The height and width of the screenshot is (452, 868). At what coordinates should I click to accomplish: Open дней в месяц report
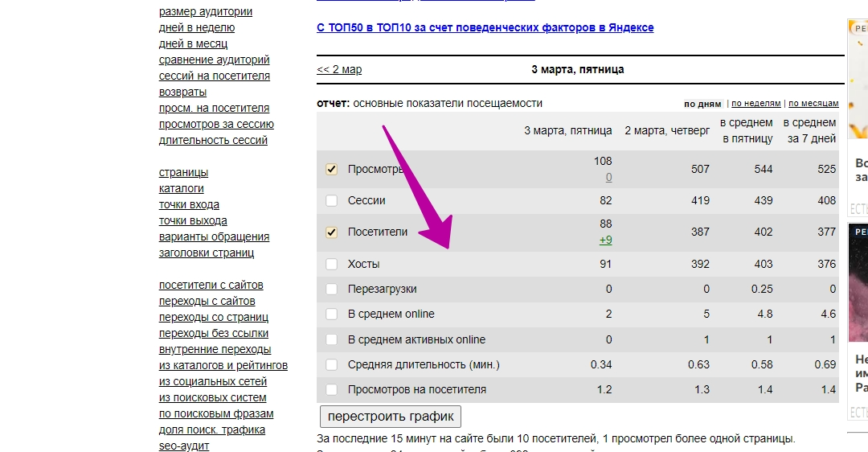[x=193, y=43]
